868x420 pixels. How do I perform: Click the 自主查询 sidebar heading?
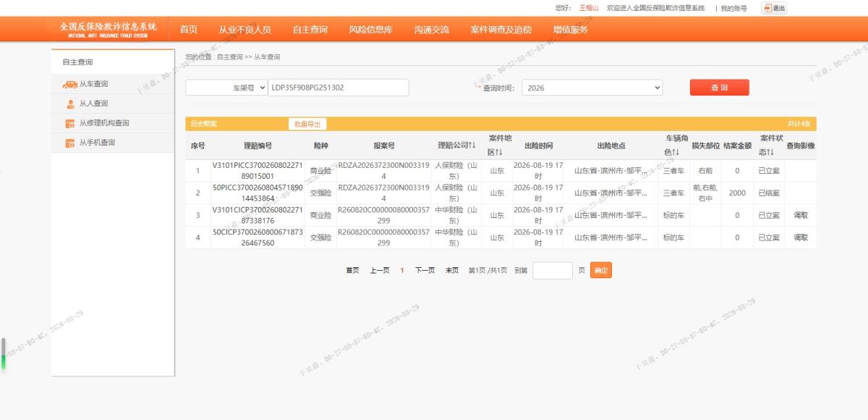tap(77, 62)
